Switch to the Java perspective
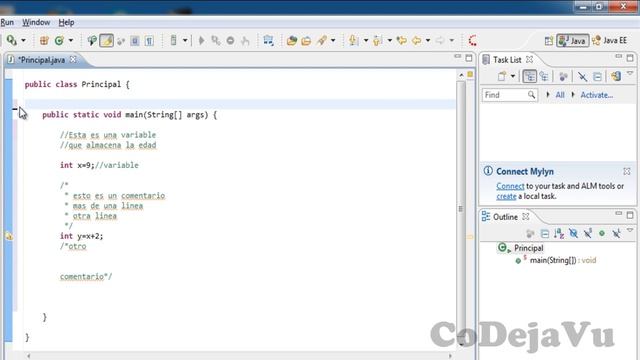This screenshot has height=360, width=640. [x=572, y=40]
